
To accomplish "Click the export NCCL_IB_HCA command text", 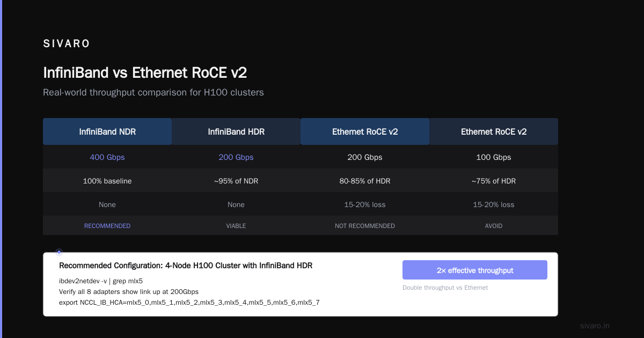I will click(x=189, y=302).
